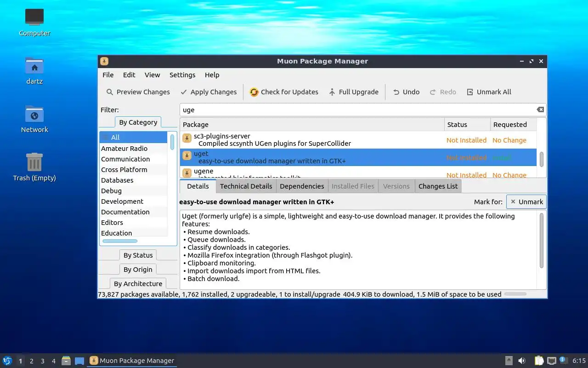Open the Edit menu
The height and width of the screenshot is (368, 588).
(129, 75)
